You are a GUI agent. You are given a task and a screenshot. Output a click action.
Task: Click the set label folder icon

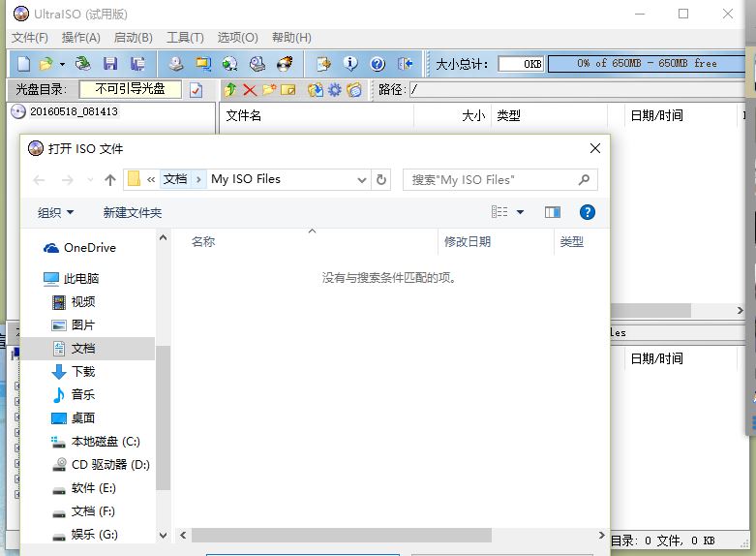[x=354, y=90]
